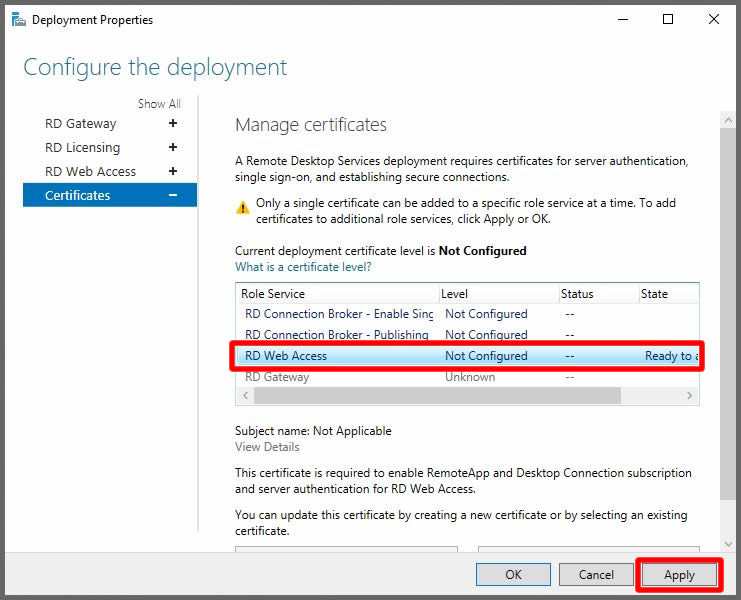
Task: Open 'What is a certificate level?' link
Action: coord(303,267)
